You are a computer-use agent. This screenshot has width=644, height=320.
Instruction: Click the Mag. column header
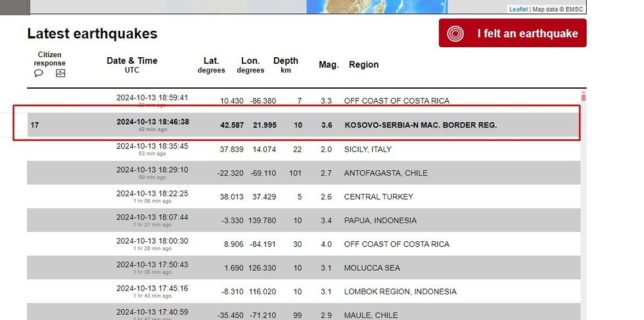click(x=329, y=65)
